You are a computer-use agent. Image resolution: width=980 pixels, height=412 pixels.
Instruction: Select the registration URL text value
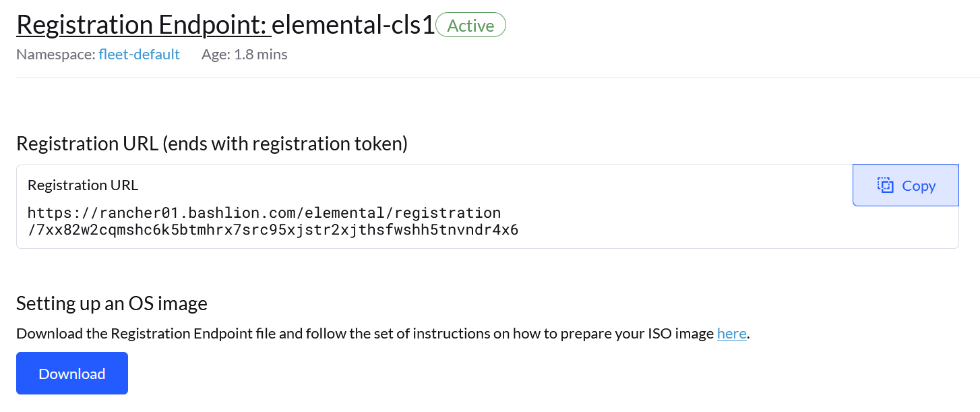pos(272,221)
